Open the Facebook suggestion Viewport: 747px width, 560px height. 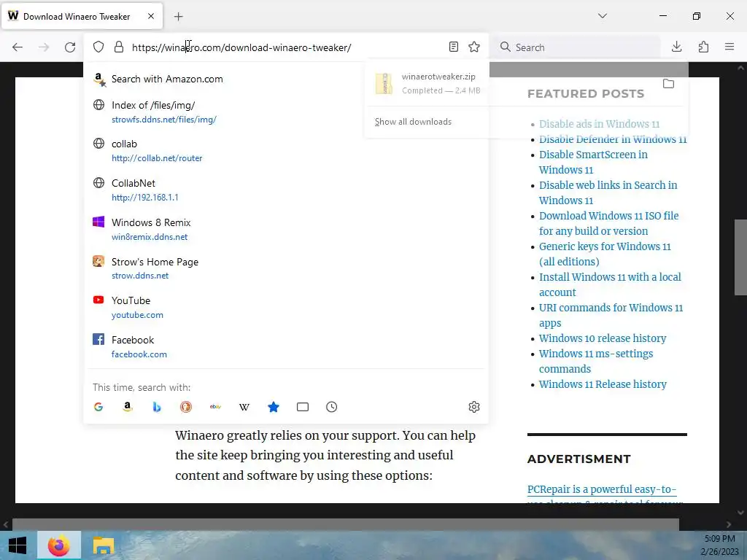pos(286,346)
